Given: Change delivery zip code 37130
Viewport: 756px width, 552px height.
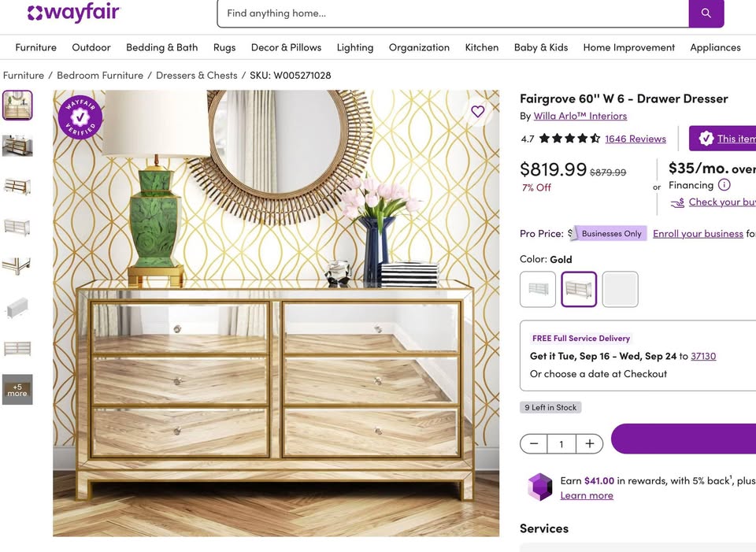Looking at the screenshot, I should 703,356.
